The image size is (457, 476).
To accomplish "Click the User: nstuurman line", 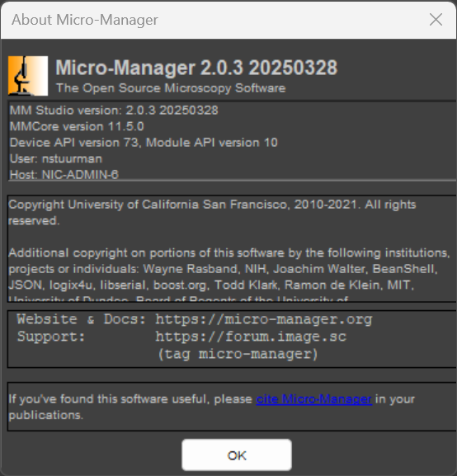I will [56, 158].
